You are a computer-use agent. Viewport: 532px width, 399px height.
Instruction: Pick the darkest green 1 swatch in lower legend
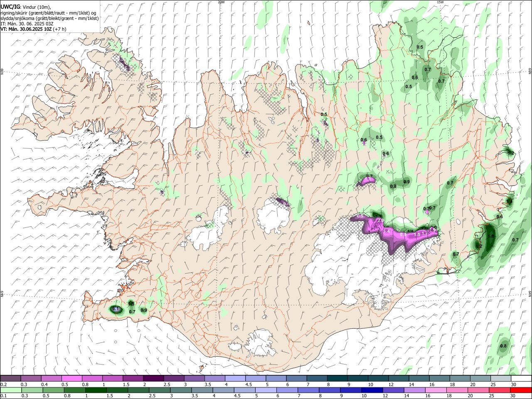(96, 390)
